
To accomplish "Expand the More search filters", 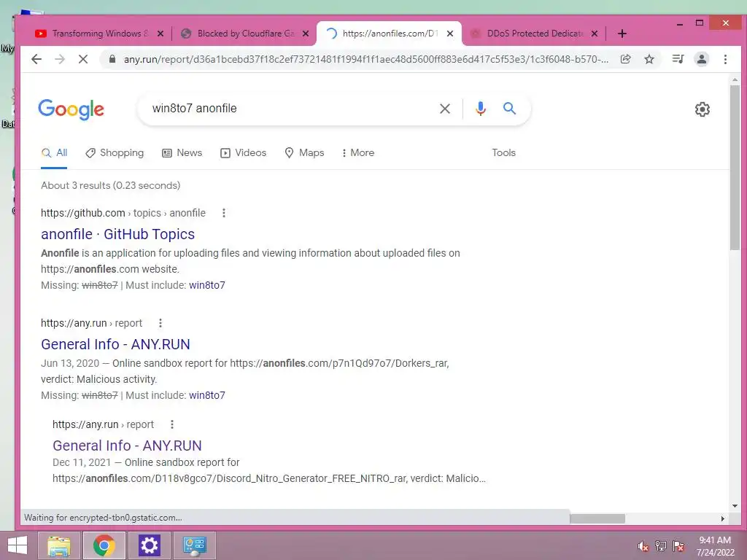I will [x=357, y=153].
